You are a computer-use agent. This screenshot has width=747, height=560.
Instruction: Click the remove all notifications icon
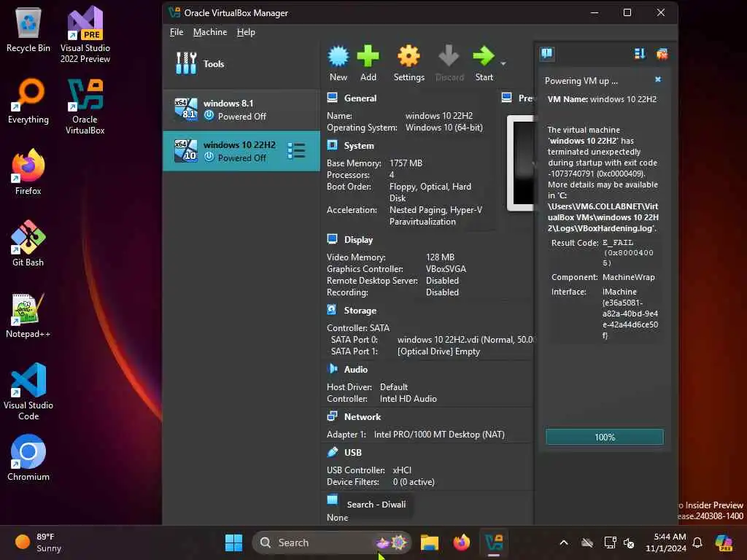click(662, 54)
